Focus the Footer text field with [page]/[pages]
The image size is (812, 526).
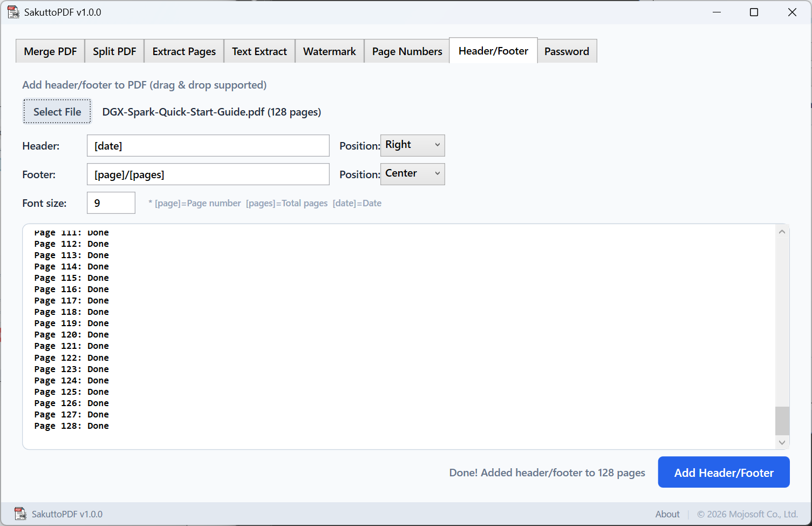tap(208, 174)
